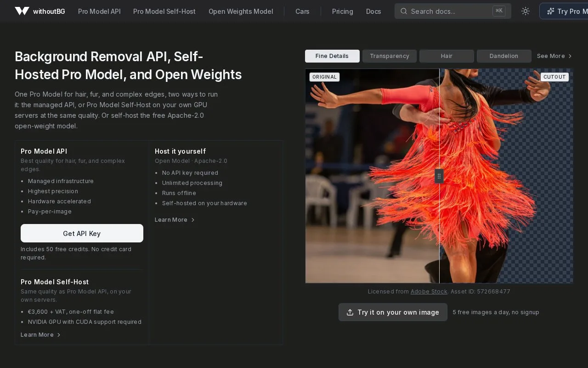Click the ORIGINAL label on the image
Image resolution: width=588 pixels, height=368 pixels.
(x=324, y=77)
